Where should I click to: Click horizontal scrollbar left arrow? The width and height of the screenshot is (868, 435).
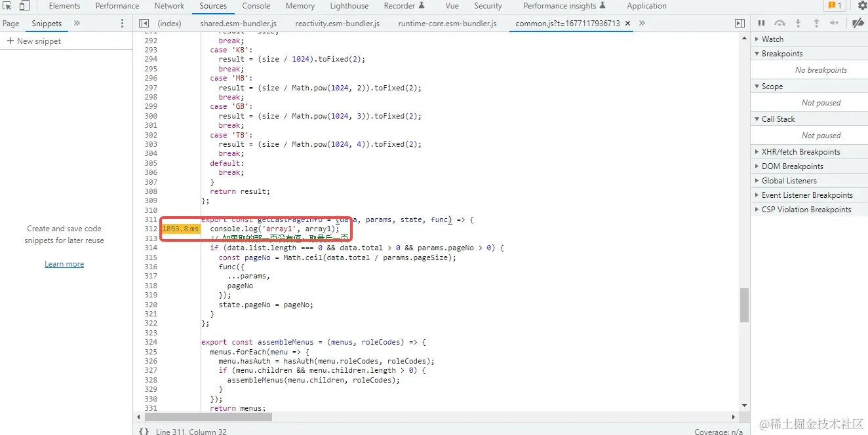[138, 417]
